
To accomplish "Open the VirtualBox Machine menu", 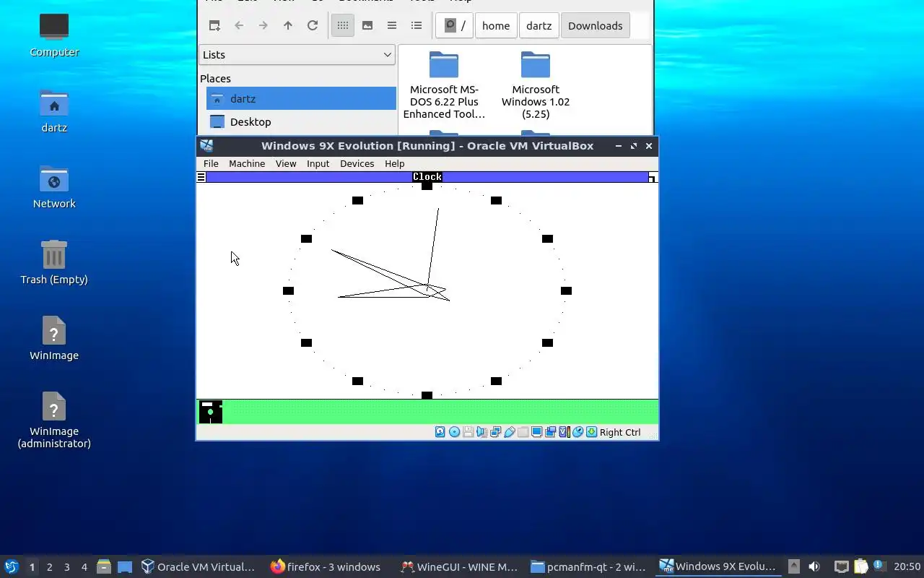I will tap(247, 163).
